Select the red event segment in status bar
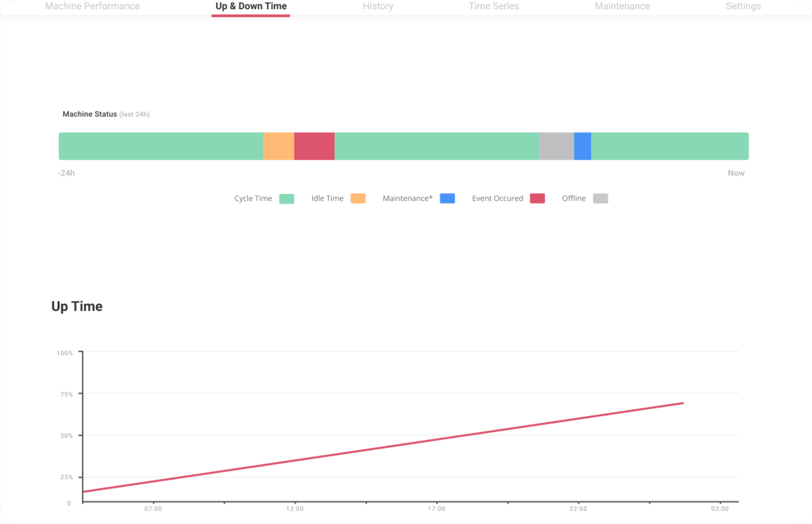This screenshot has width=812, height=524. click(314, 146)
